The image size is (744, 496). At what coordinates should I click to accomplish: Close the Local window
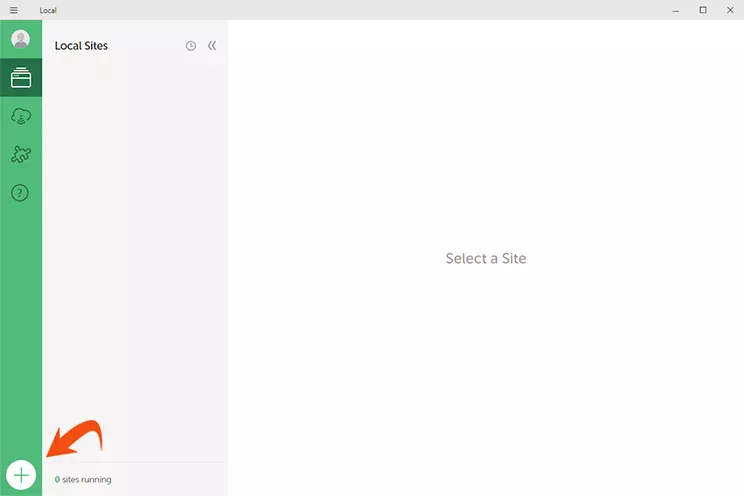[x=730, y=10]
